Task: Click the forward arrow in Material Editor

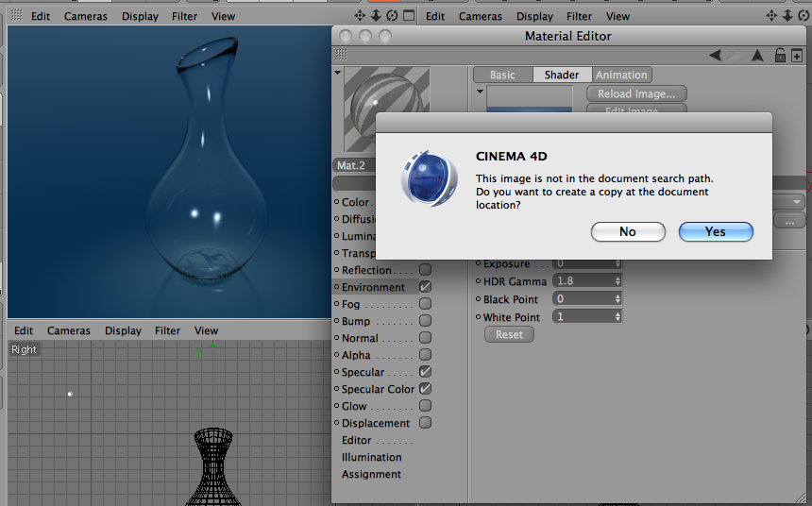Action: pos(733,55)
